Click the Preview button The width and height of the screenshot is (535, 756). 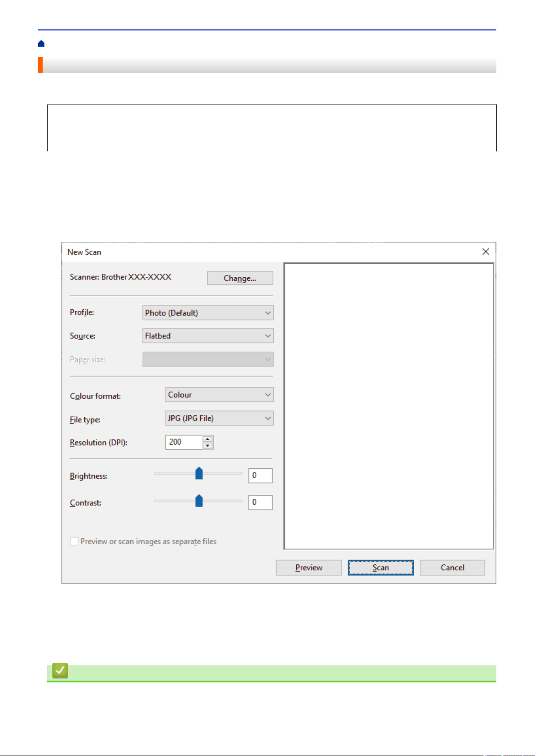309,568
